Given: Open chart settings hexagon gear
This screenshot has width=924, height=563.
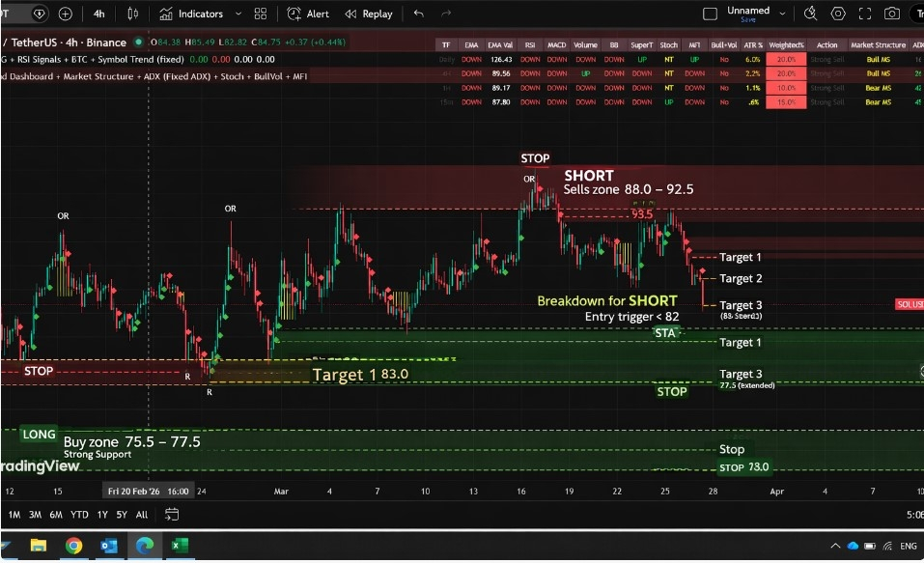Looking at the screenshot, I should coord(838,14).
